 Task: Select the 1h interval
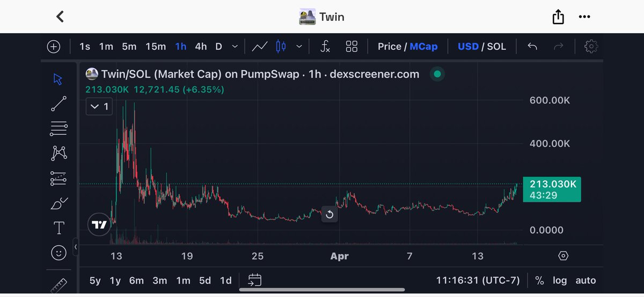click(181, 47)
